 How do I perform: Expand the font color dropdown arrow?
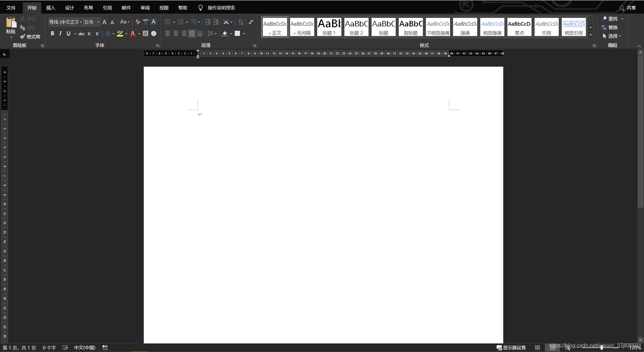coord(139,34)
